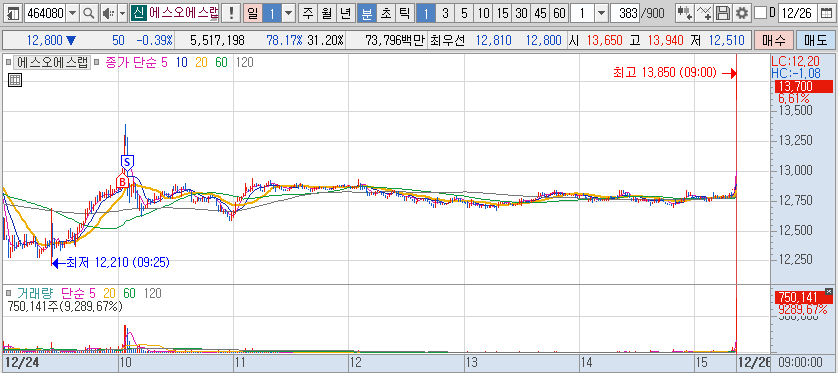
Task: Click the stock code input field 464080
Action: pos(45,14)
